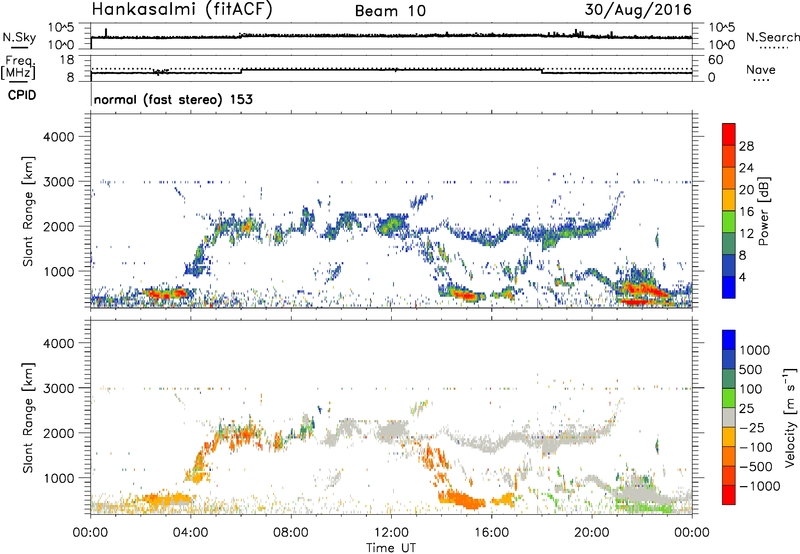Click the '−1000' label on the velocity colorbar

pos(759,486)
